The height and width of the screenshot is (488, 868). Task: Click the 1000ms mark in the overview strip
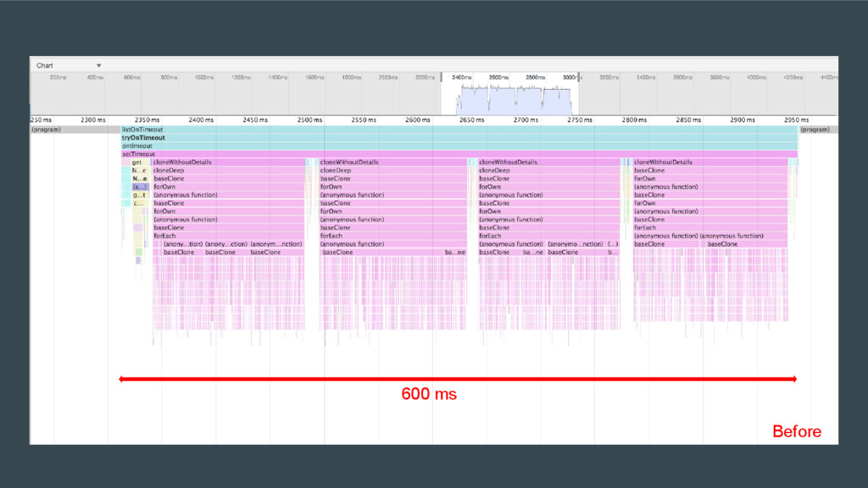204,77
